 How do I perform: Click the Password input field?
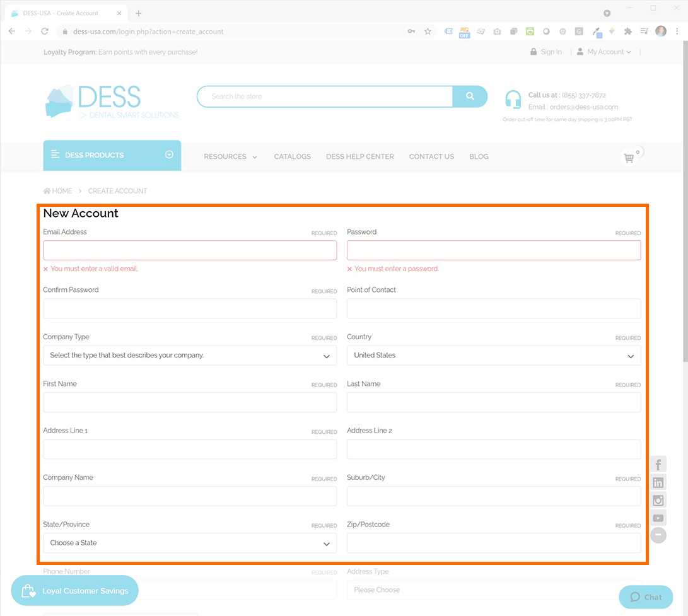click(x=494, y=250)
